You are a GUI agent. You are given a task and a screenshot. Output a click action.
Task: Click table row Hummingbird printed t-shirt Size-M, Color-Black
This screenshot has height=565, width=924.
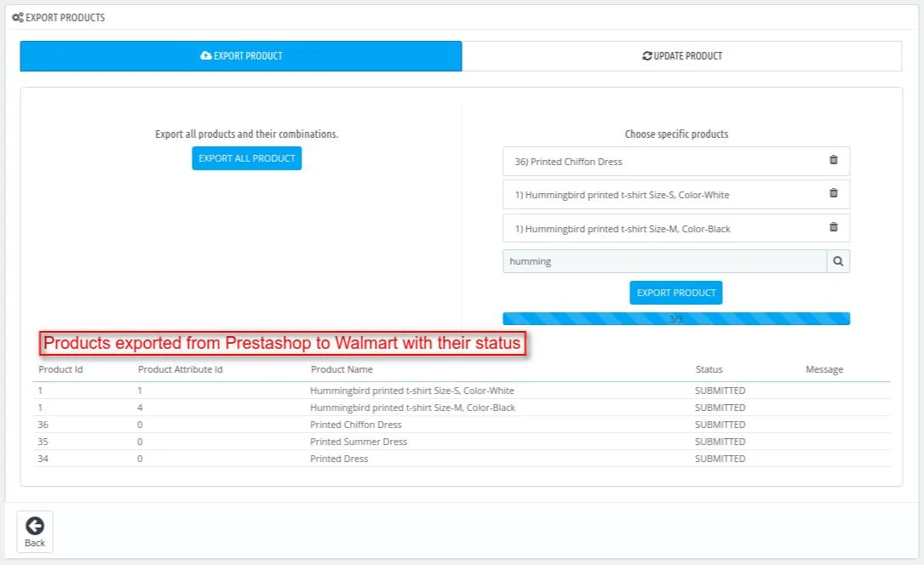click(462, 408)
